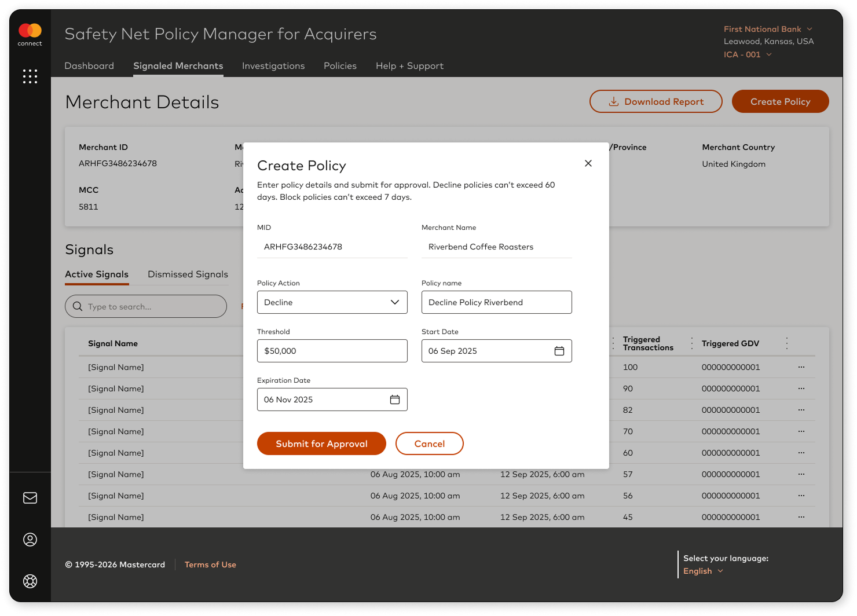Image resolution: width=857 pixels, height=616 pixels.
Task: Show the Dismissed Signals tab
Action: point(188,274)
